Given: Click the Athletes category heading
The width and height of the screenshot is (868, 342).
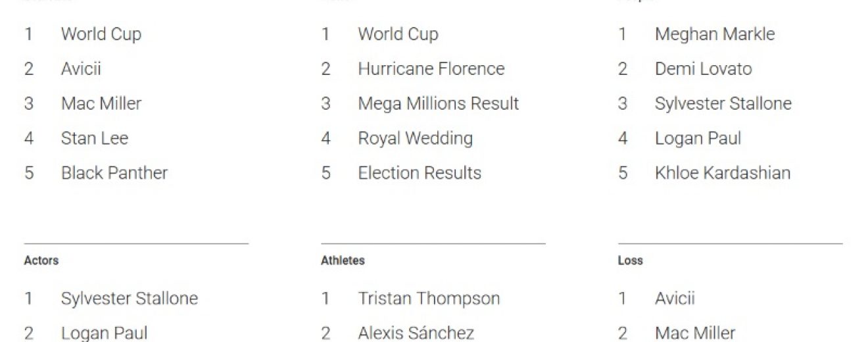Looking at the screenshot, I should point(343,260).
